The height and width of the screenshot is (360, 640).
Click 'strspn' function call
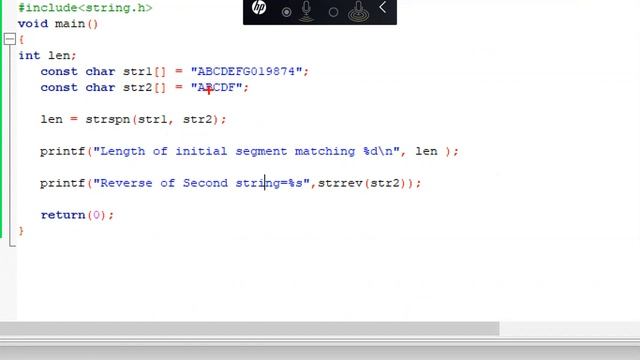(x=108, y=120)
